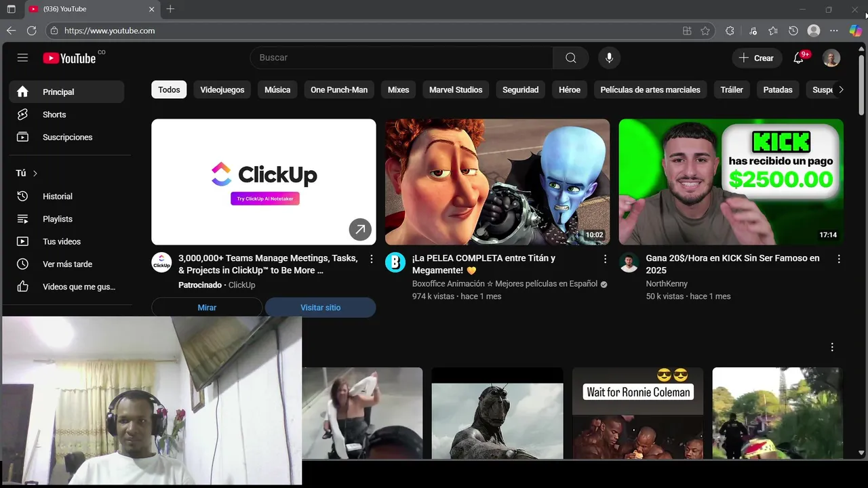Open the ClickUp ad thumbnail
The height and width of the screenshot is (488, 868).
(x=264, y=182)
